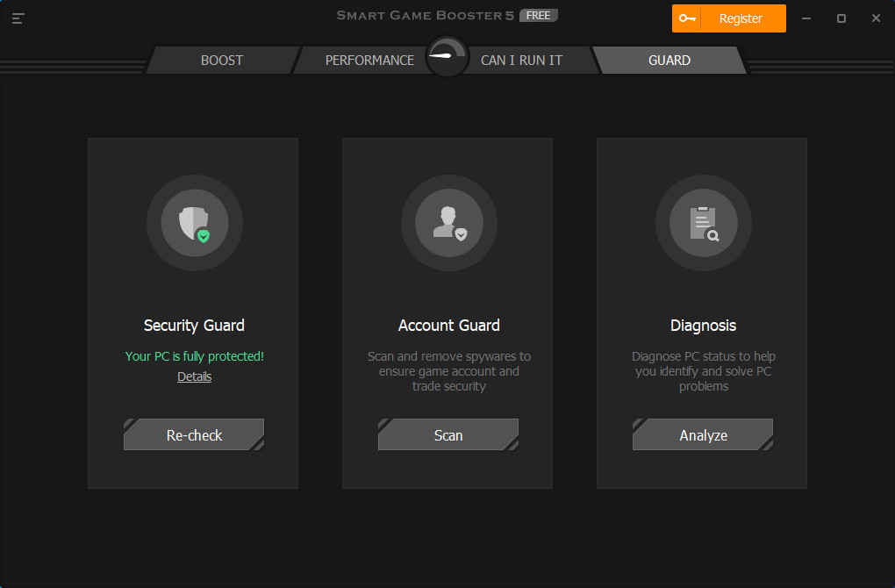Click the Security Guard shield icon
Screen dimensions: 895x588
[x=194, y=223]
